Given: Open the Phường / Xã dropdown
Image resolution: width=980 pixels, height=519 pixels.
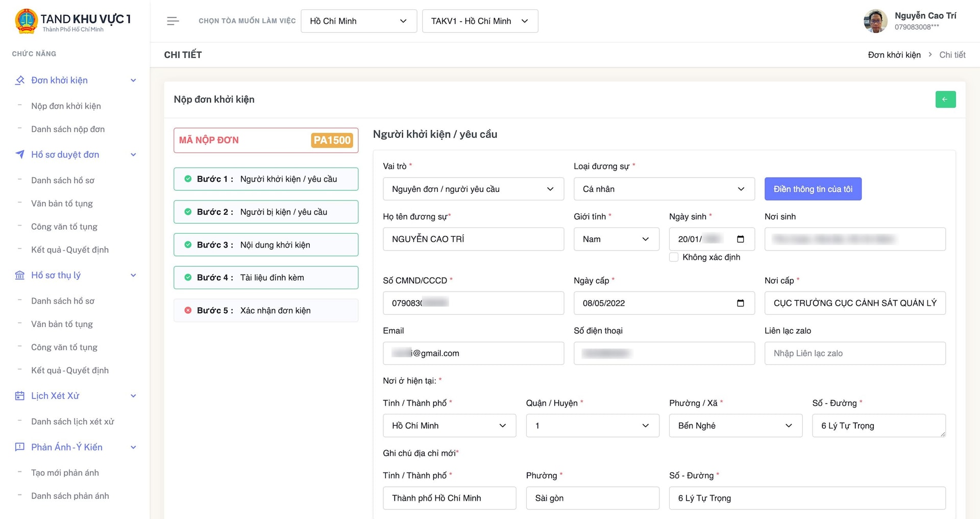Looking at the screenshot, I should 736,426.
